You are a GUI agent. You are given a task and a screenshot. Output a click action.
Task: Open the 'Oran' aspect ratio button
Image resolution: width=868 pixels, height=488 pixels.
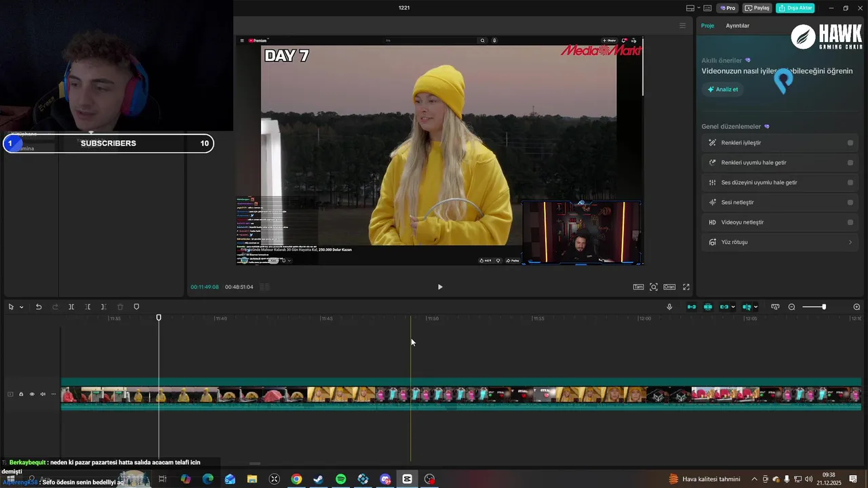pyautogui.click(x=669, y=287)
